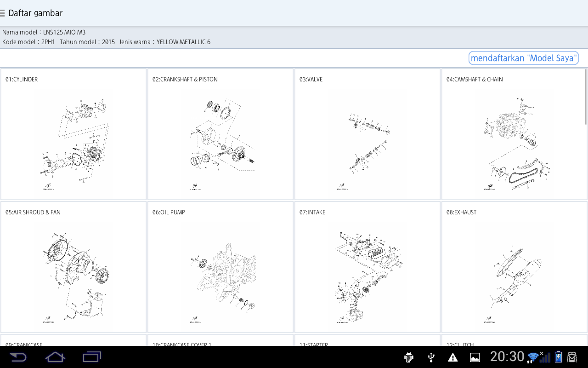Tap the battery charging status icon
Screen dimensions: 588x368
tap(558, 357)
